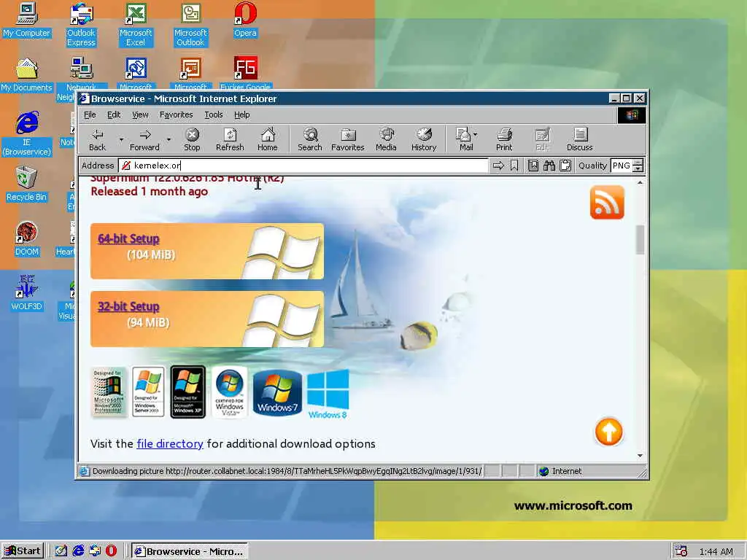Follow the file directory link
Screen dimensions: 747x560
pyautogui.click(x=170, y=444)
